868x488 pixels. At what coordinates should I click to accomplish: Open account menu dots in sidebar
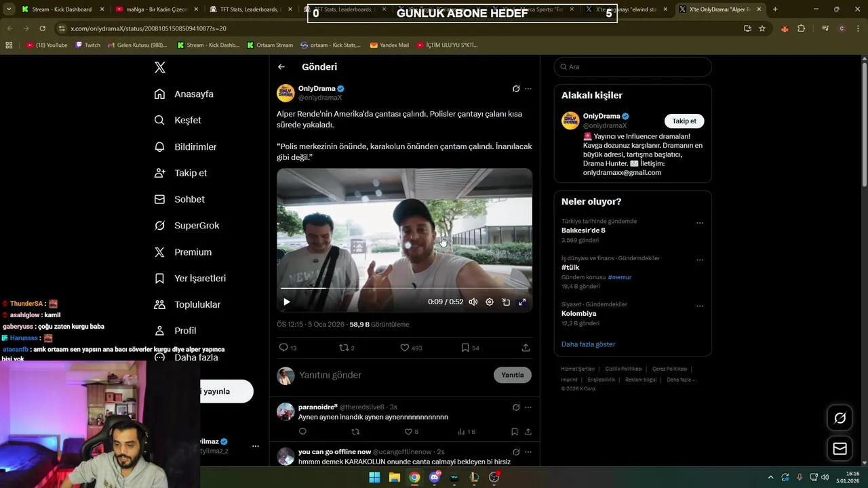pos(256,446)
